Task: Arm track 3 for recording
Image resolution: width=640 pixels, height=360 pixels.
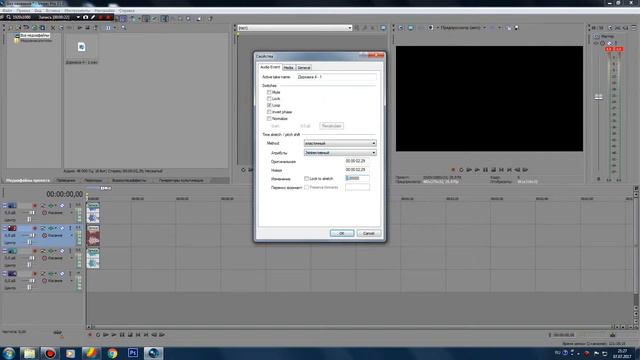Action: point(35,251)
